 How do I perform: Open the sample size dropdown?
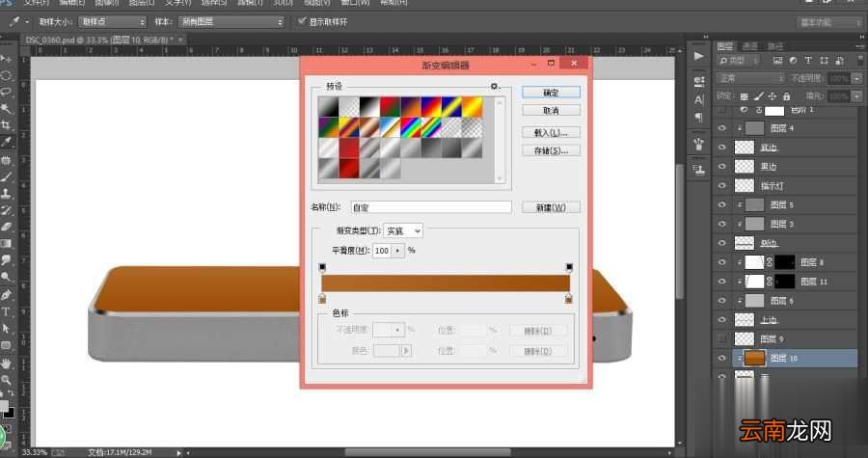click(113, 21)
